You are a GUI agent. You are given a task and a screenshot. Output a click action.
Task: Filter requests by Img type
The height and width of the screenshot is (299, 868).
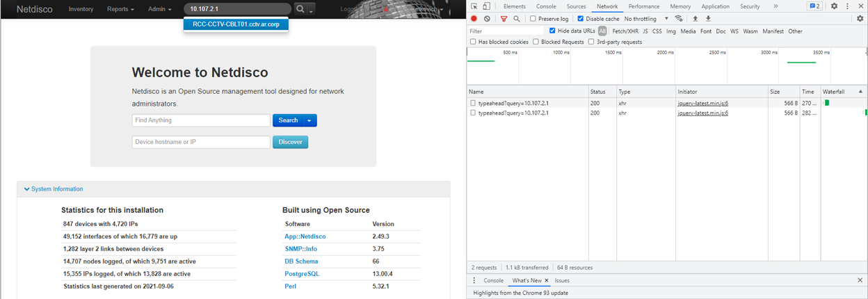pos(671,31)
